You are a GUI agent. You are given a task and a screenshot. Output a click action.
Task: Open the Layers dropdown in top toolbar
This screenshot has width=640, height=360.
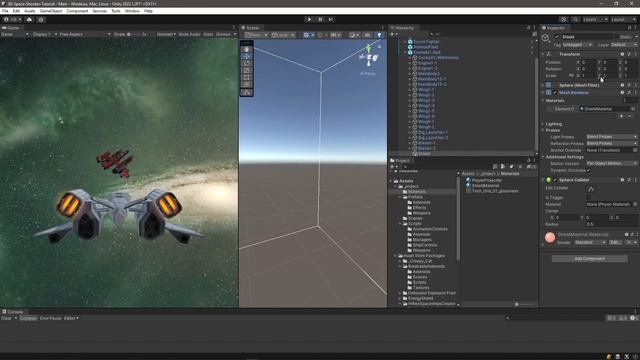point(595,19)
